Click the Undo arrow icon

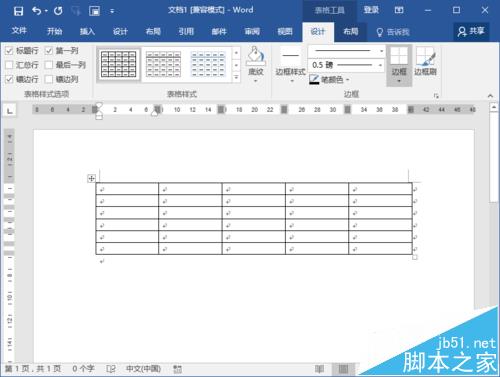coord(37,11)
